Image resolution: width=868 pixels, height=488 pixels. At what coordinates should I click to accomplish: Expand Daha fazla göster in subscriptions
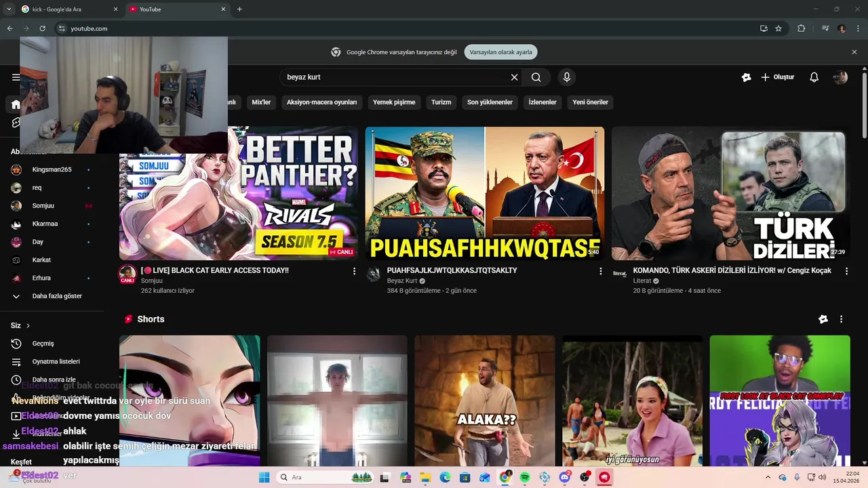[x=52, y=296]
